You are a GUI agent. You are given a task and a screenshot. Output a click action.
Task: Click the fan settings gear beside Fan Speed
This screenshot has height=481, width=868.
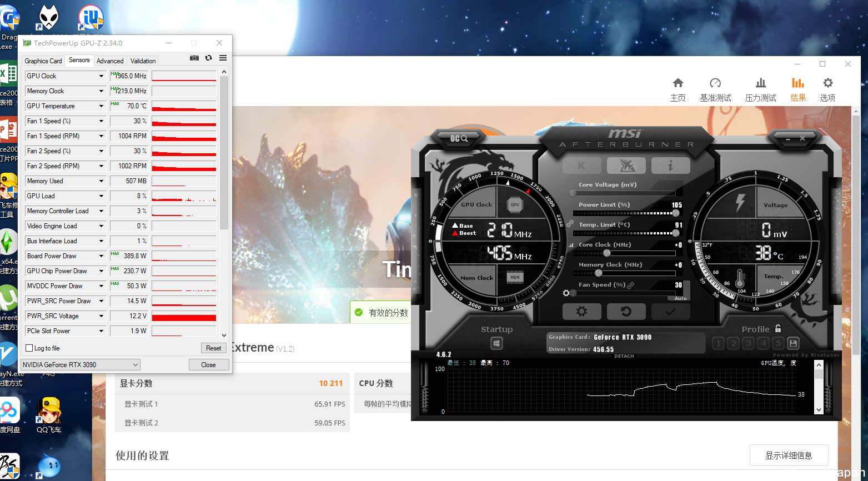(x=566, y=293)
